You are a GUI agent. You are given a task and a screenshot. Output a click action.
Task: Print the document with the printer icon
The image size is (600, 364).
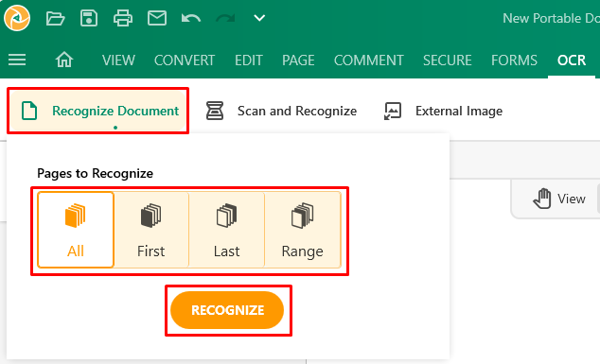123,18
